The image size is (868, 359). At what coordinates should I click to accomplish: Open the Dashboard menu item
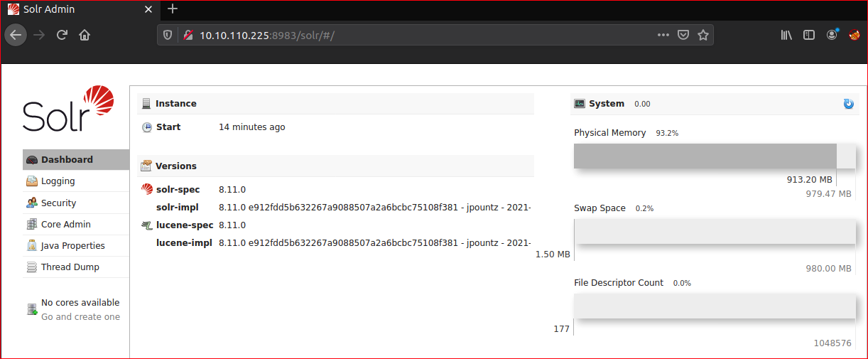76,160
